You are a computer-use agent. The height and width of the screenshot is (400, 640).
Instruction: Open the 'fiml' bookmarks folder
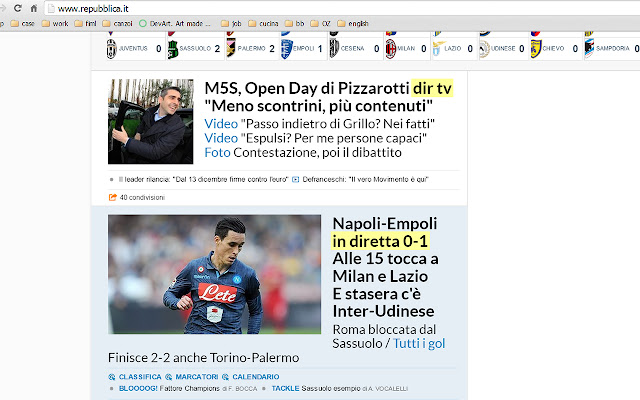pos(86,24)
